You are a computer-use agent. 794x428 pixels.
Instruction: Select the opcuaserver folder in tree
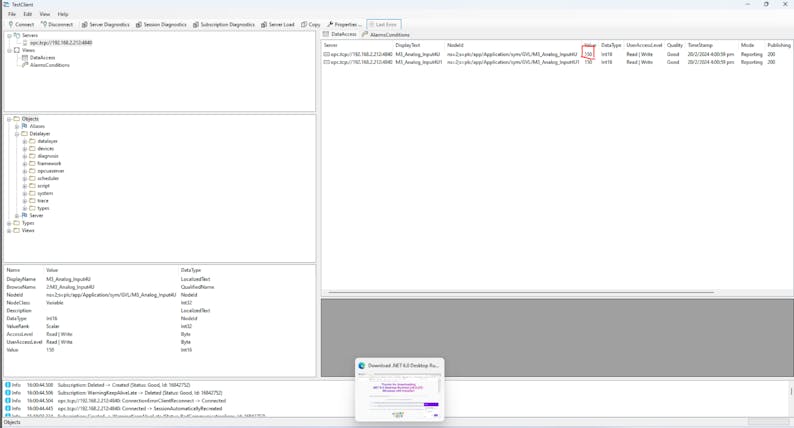[x=50, y=171]
